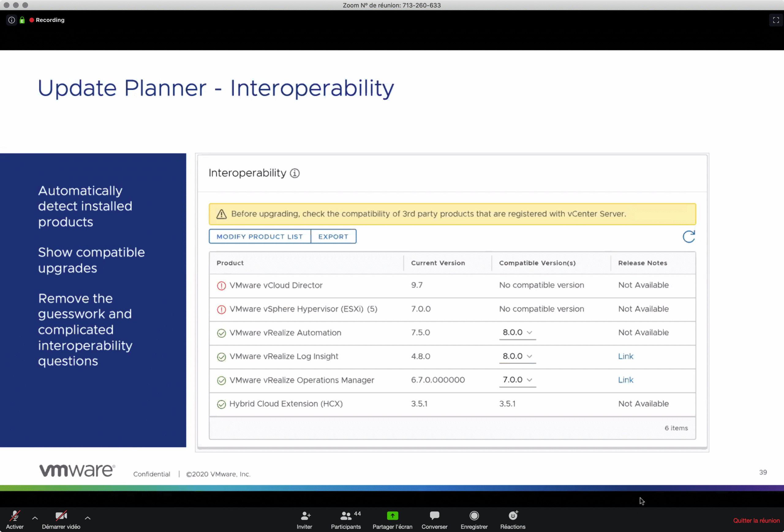Click the red Recording indicator

(x=47, y=20)
